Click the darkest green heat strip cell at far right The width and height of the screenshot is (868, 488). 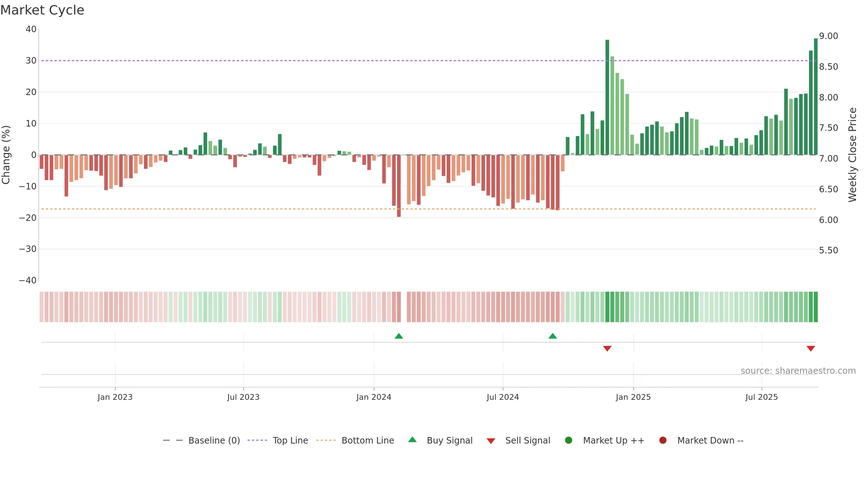(x=816, y=307)
